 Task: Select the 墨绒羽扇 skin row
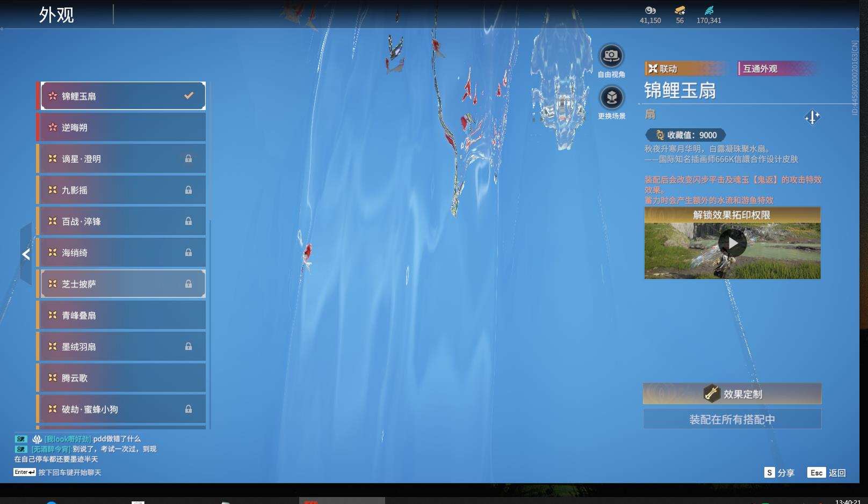click(121, 346)
